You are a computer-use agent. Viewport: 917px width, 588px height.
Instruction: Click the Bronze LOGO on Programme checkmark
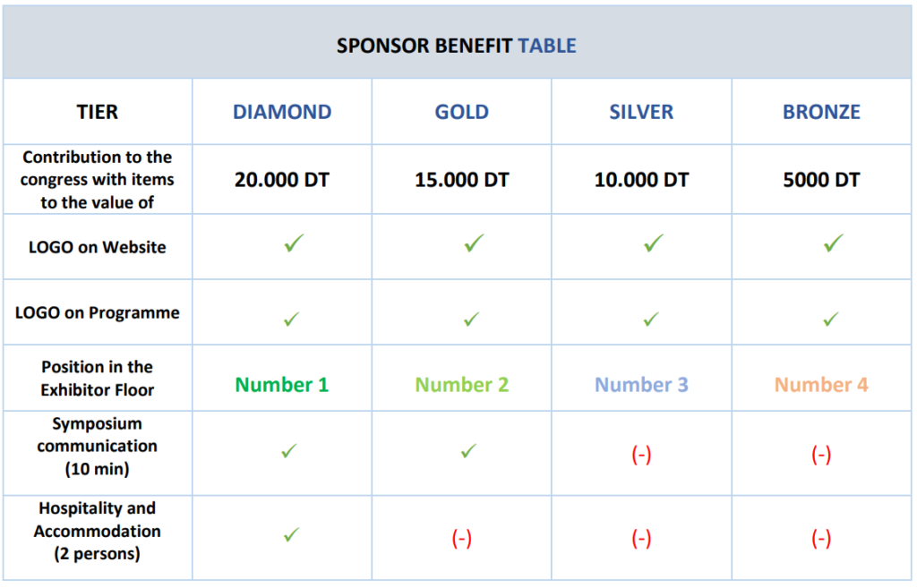coord(830,320)
